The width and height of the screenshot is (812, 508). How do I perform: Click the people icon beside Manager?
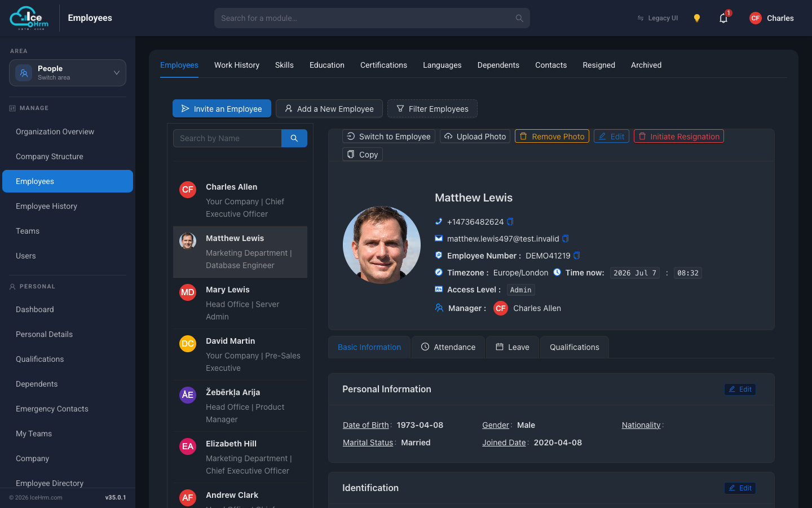point(439,308)
